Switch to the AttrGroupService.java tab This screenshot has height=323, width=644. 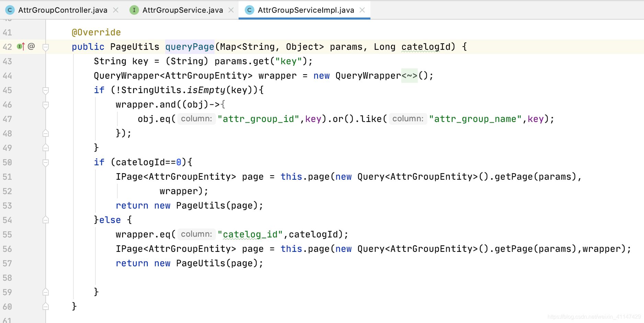tap(183, 10)
